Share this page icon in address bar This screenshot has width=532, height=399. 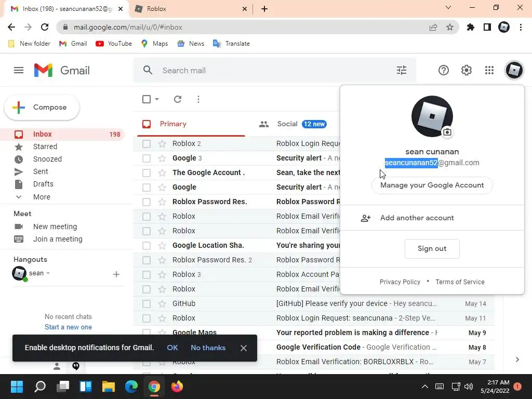tap(433, 27)
